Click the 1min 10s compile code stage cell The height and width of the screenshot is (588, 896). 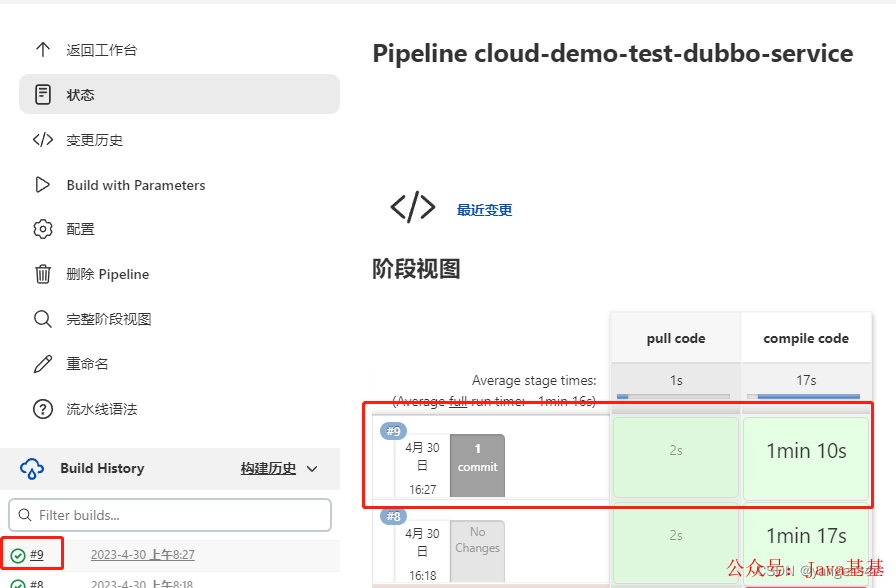pos(806,451)
